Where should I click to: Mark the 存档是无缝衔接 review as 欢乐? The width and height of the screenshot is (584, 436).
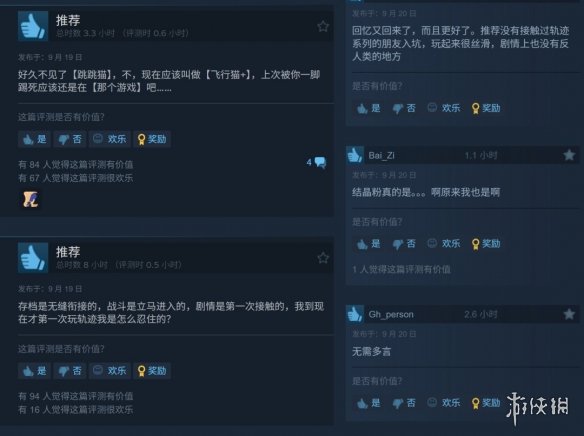pos(110,371)
